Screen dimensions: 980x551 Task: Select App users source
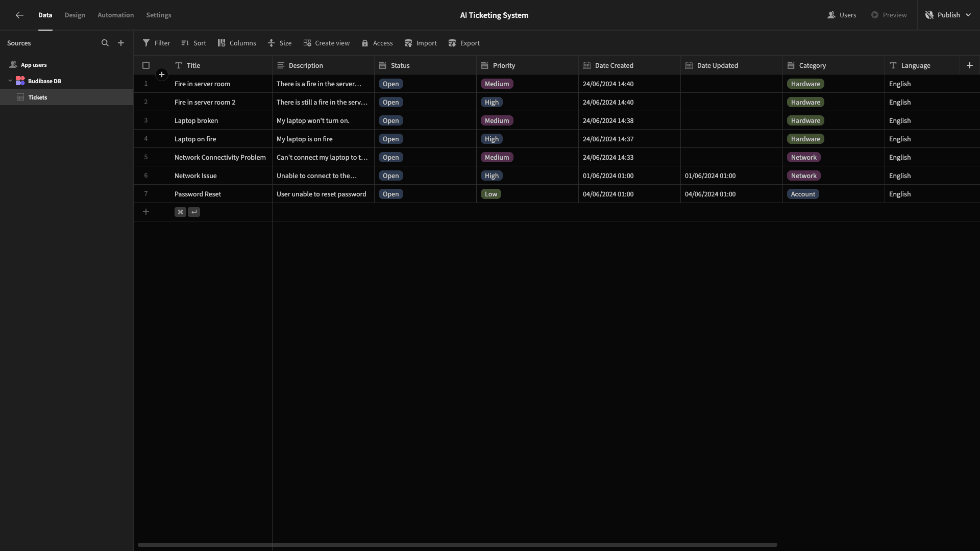pos(66,65)
